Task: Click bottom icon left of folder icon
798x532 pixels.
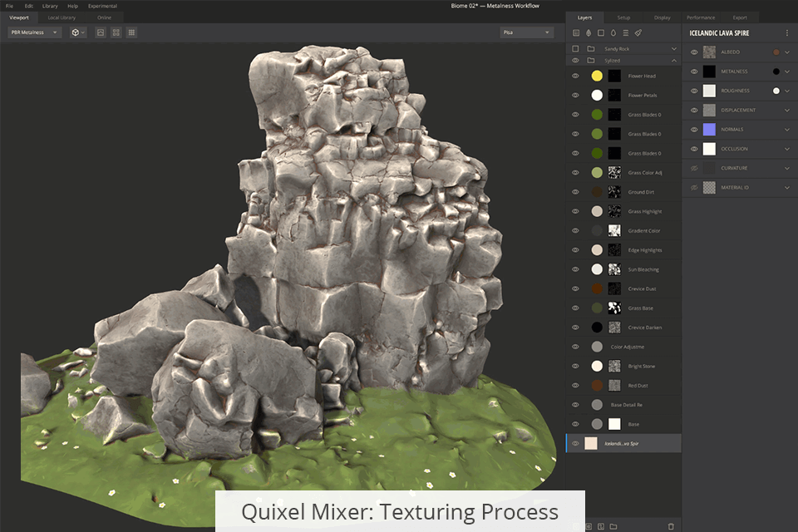Action: (601, 526)
